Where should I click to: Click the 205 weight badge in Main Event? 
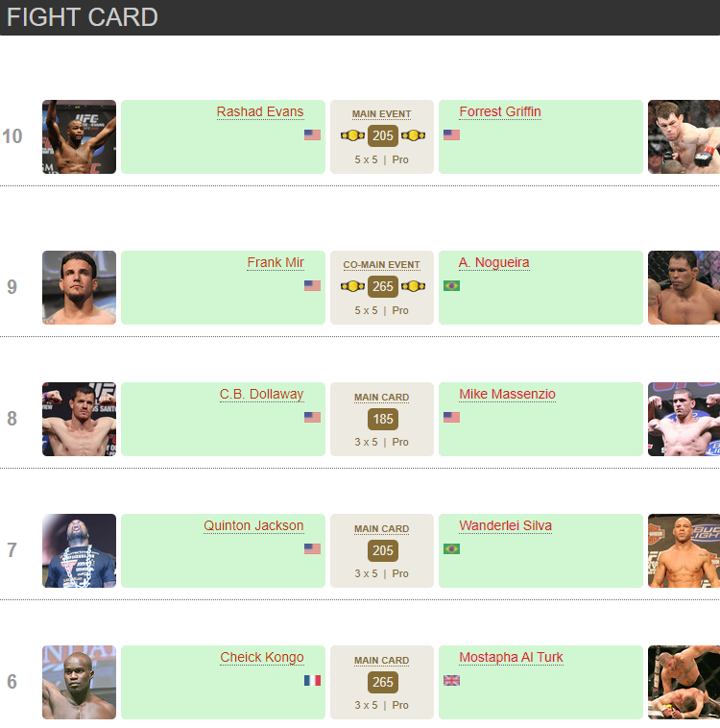(382, 135)
